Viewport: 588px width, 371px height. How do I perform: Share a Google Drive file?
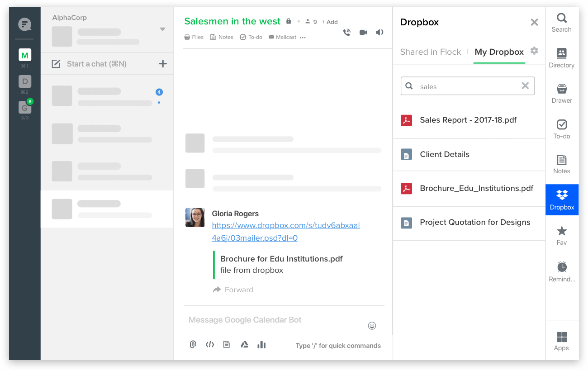click(244, 345)
